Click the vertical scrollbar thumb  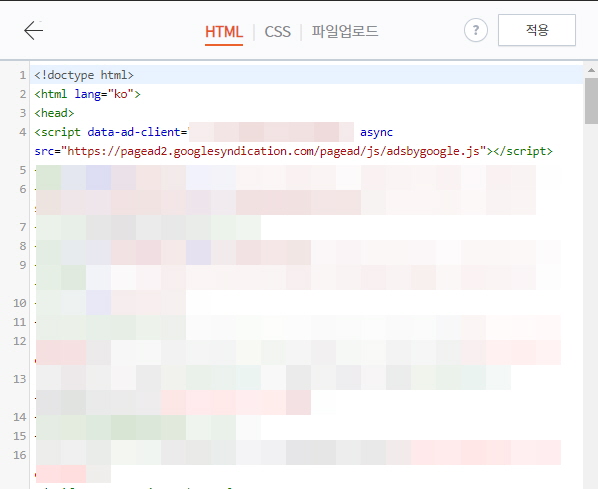tap(591, 101)
